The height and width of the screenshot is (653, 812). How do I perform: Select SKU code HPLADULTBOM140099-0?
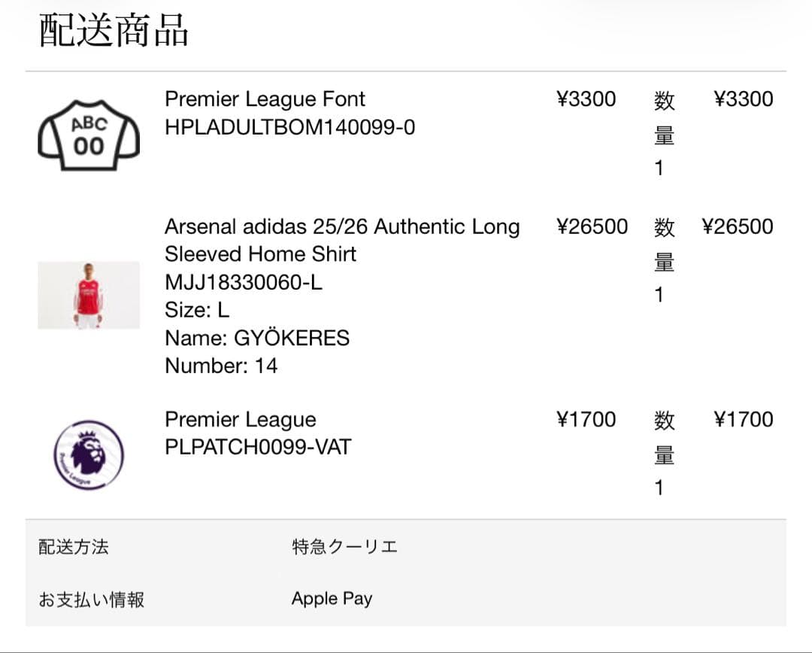coord(289,127)
